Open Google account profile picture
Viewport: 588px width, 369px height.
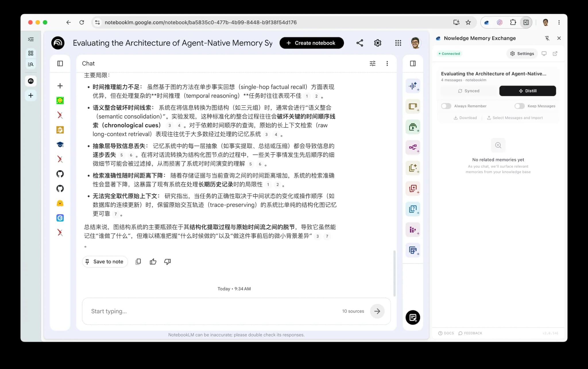tap(415, 43)
